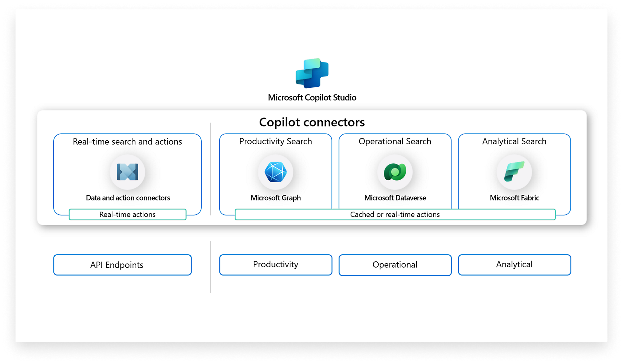This screenshot has height=364, width=623.
Task: Click the Analytical box
Action: click(514, 265)
